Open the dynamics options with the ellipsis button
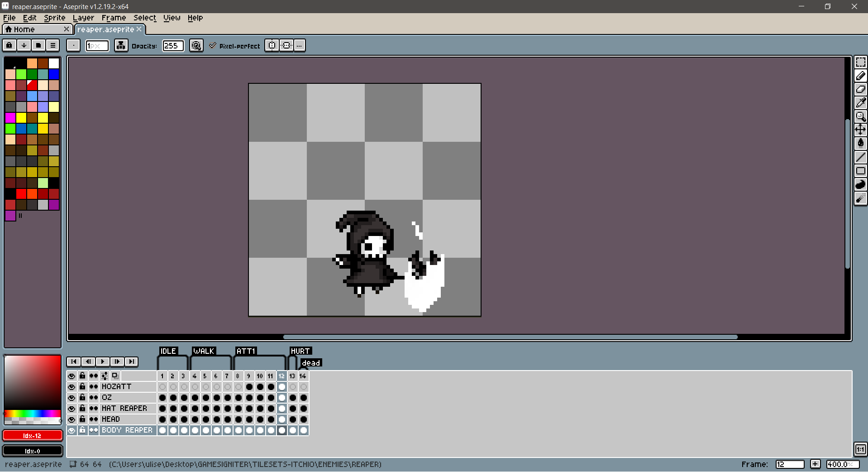Screen dimensions: 868x472 300,45
